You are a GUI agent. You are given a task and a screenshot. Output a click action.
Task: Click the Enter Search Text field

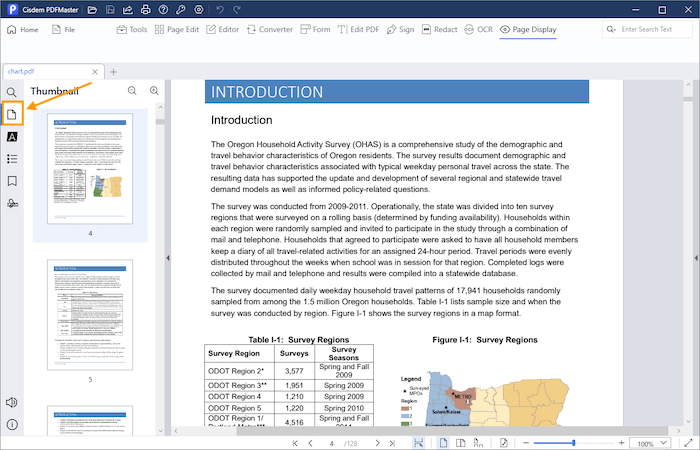click(647, 29)
